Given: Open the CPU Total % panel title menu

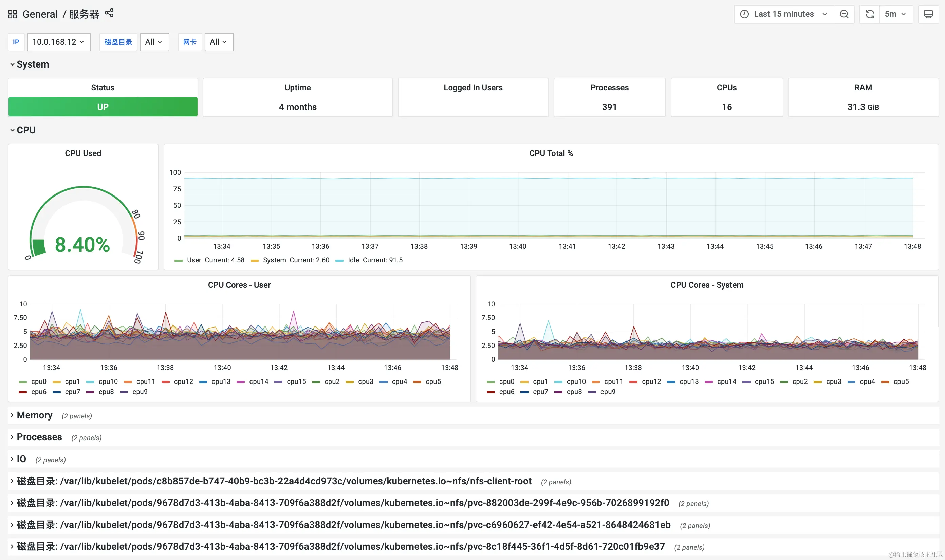Looking at the screenshot, I should coord(551,153).
